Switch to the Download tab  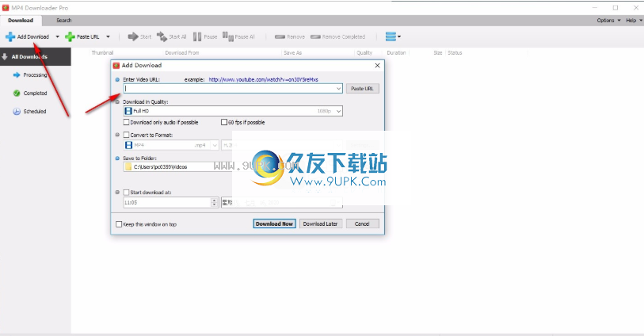(x=21, y=20)
